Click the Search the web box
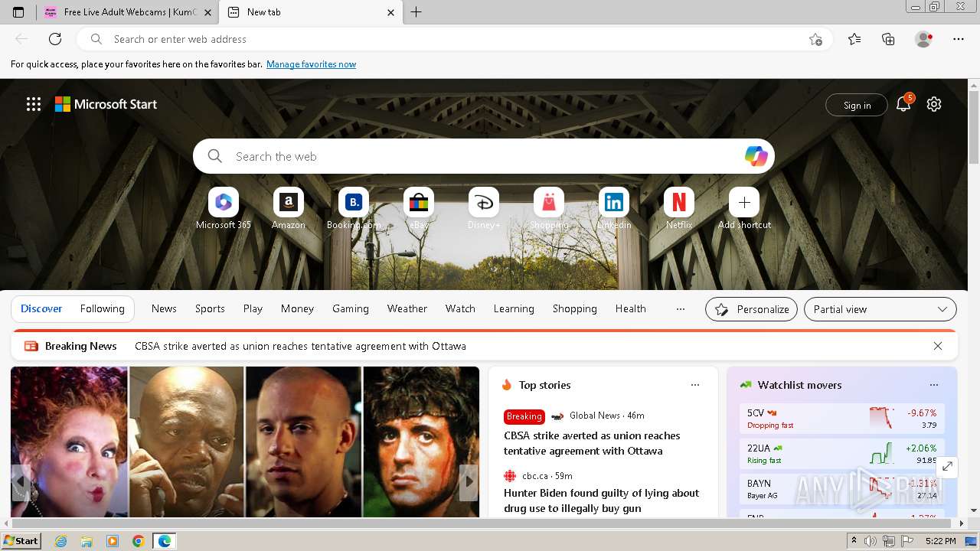980x551 pixels. 484,156
